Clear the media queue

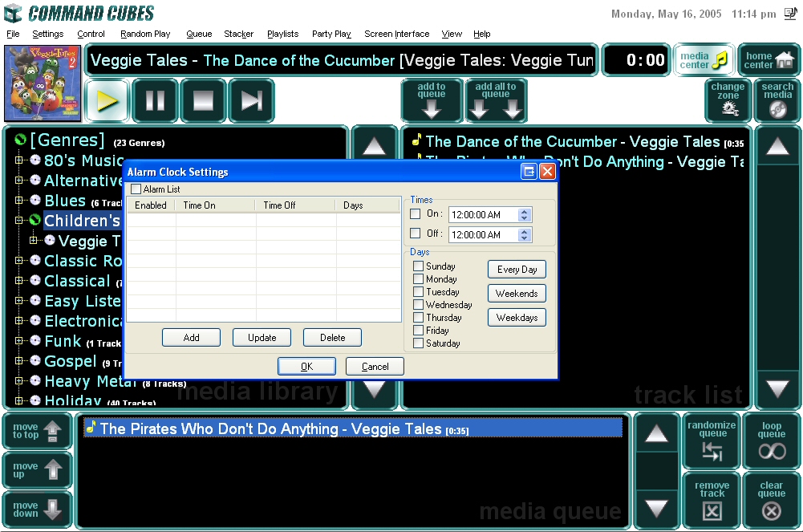point(772,501)
